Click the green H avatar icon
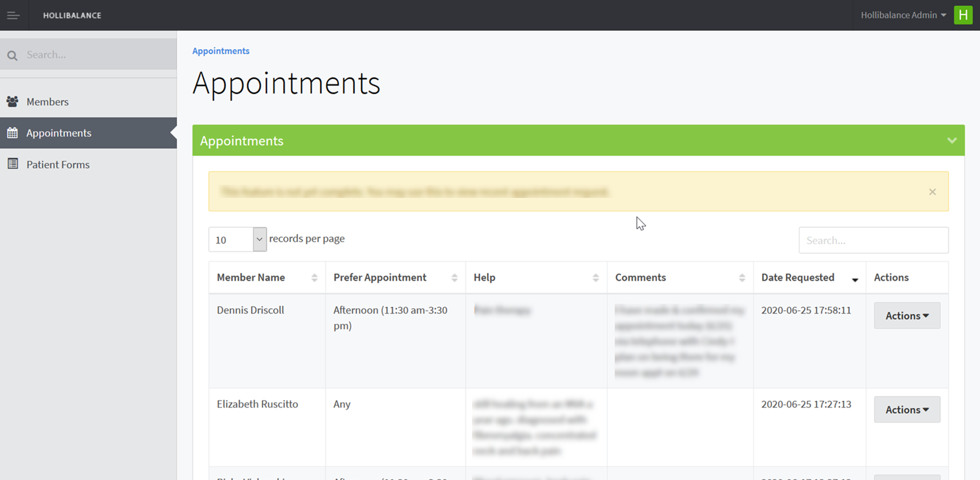 click(x=963, y=15)
